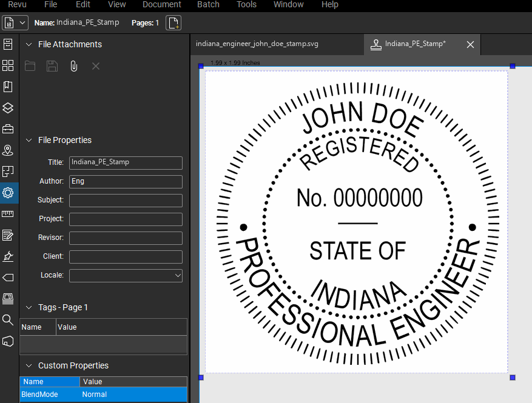
Task: Click the Custom Properties Name column header
Action: point(50,382)
